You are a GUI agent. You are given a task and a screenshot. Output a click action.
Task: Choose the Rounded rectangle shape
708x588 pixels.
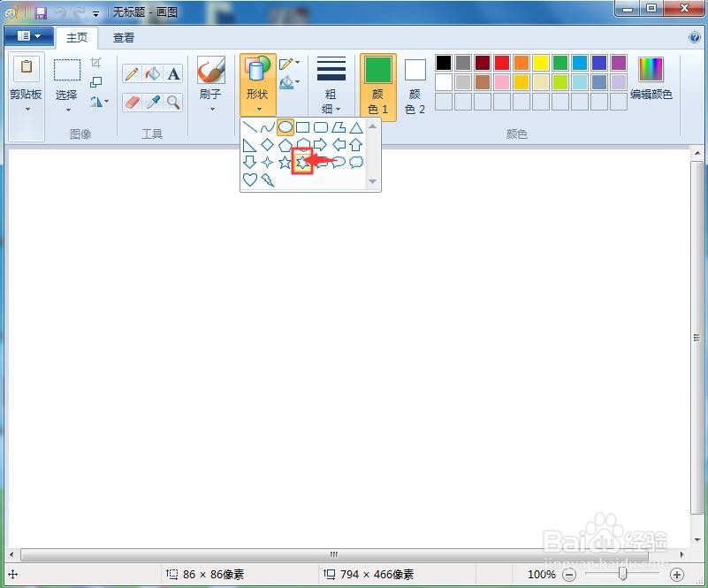click(x=320, y=127)
